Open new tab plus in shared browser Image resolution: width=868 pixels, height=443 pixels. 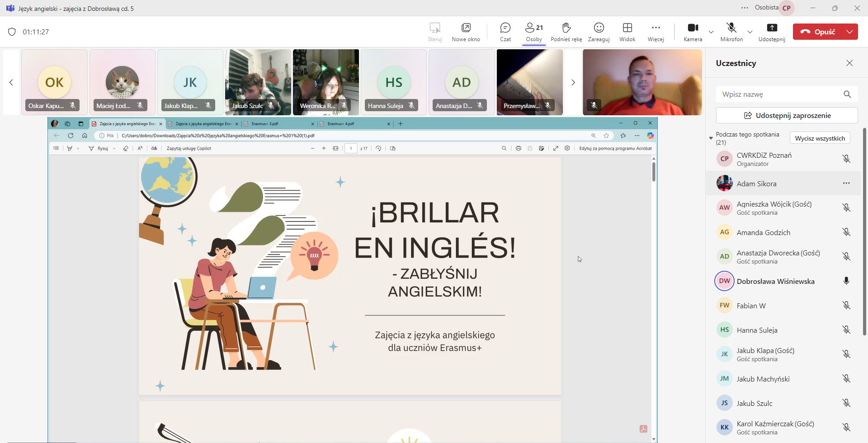click(401, 123)
